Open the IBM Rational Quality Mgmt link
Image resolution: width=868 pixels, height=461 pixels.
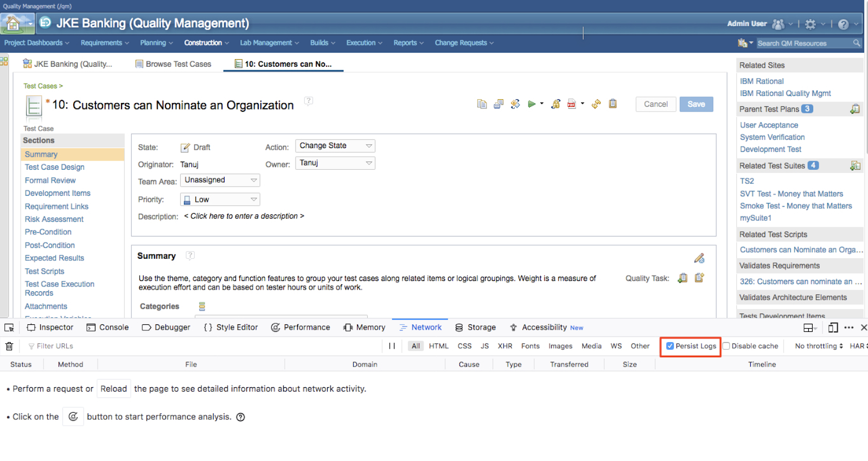coord(785,93)
